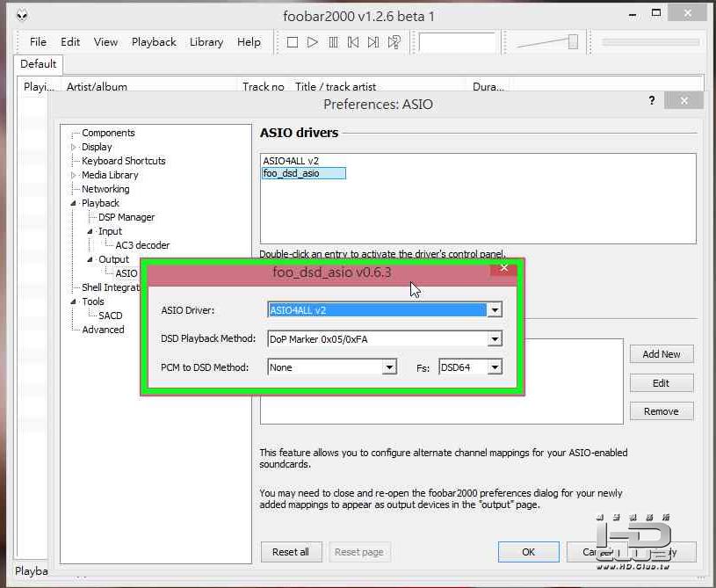Screen dimensions: 716x588
Task: Confirm preferences with the OK button
Action: (x=528, y=552)
